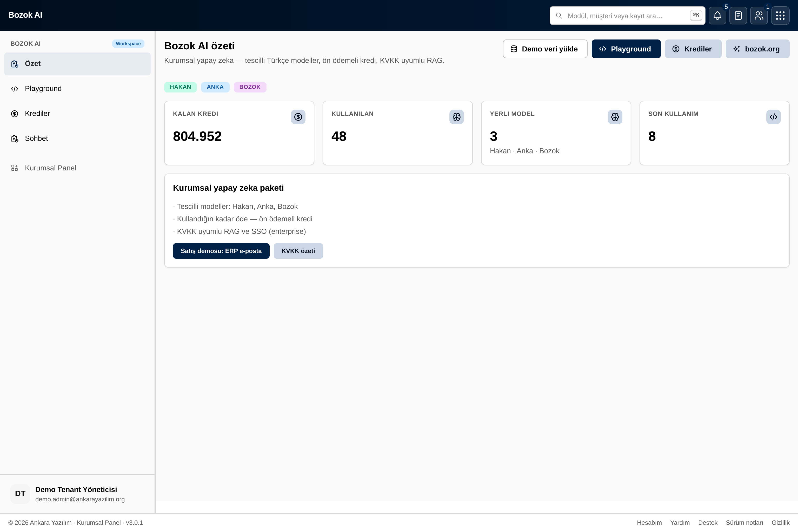Click the Krediler header button
Image resolution: width=798 pixels, height=532 pixels.
pos(693,49)
